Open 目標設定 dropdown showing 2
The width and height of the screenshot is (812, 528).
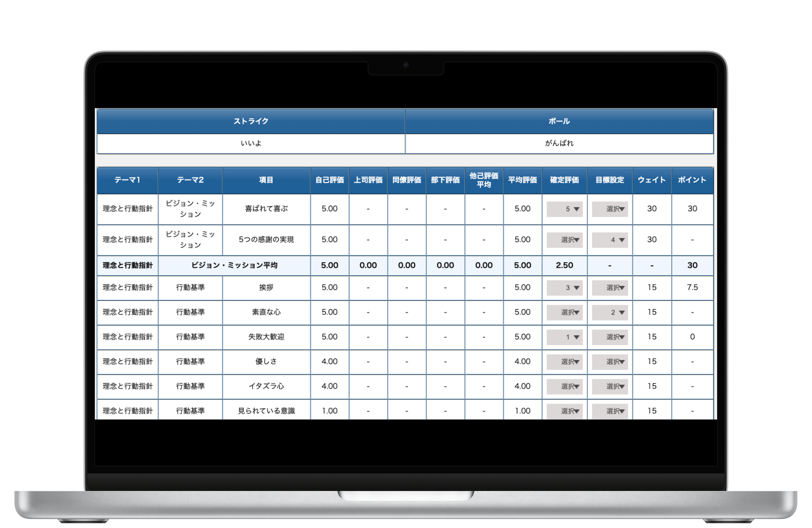pyautogui.click(x=610, y=312)
